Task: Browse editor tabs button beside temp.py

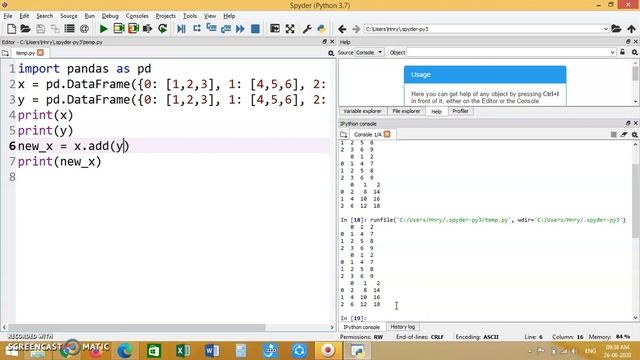Action: [x=5, y=53]
